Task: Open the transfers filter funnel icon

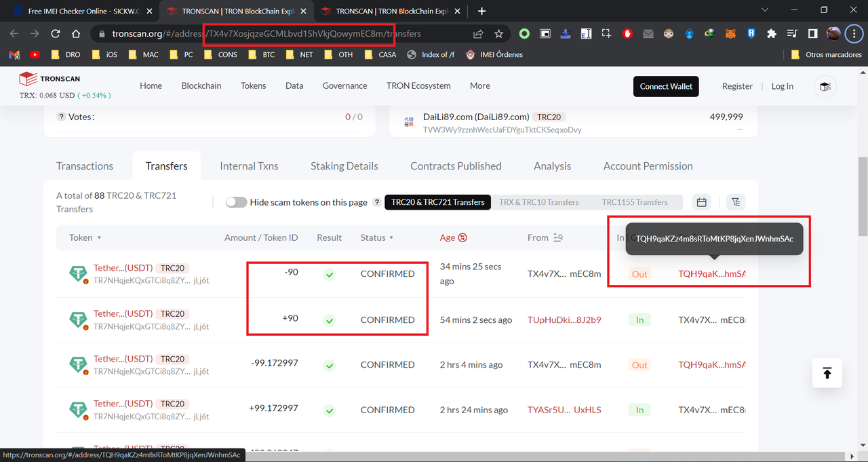Action: click(736, 201)
